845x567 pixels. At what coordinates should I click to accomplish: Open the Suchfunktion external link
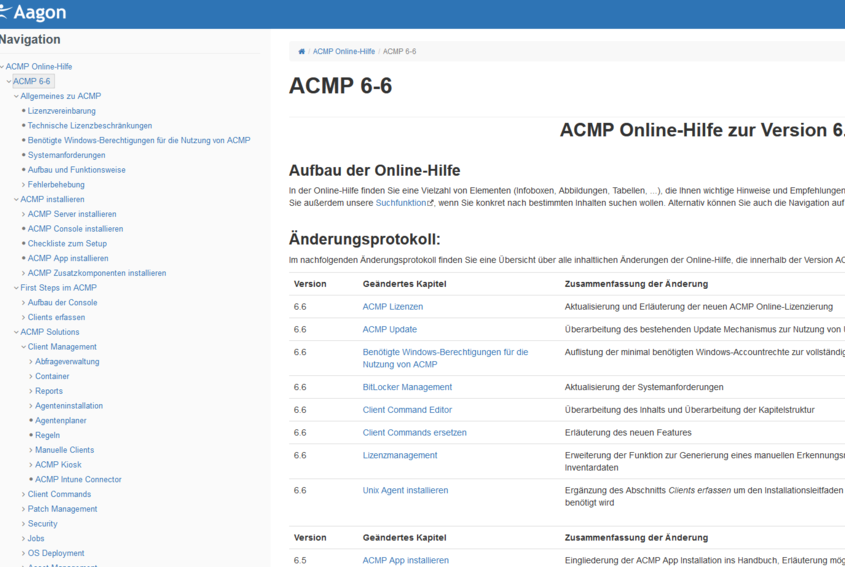coord(404,203)
